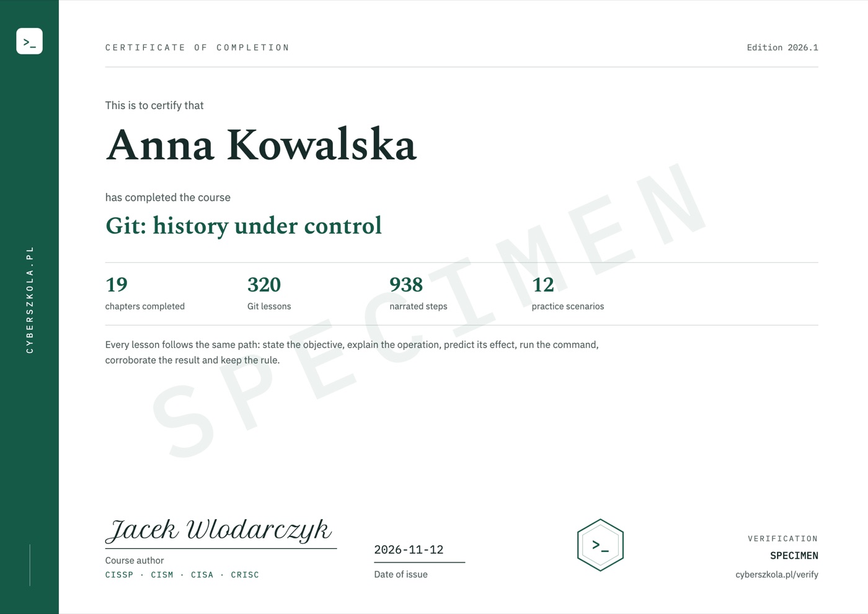The image size is (868, 614).
Task: Click the 'This is to certify that' line
Action: point(154,105)
